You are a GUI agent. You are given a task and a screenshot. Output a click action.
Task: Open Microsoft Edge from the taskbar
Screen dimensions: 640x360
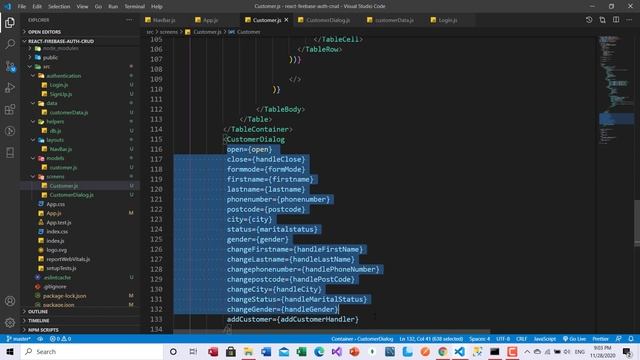tap(319, 351)
